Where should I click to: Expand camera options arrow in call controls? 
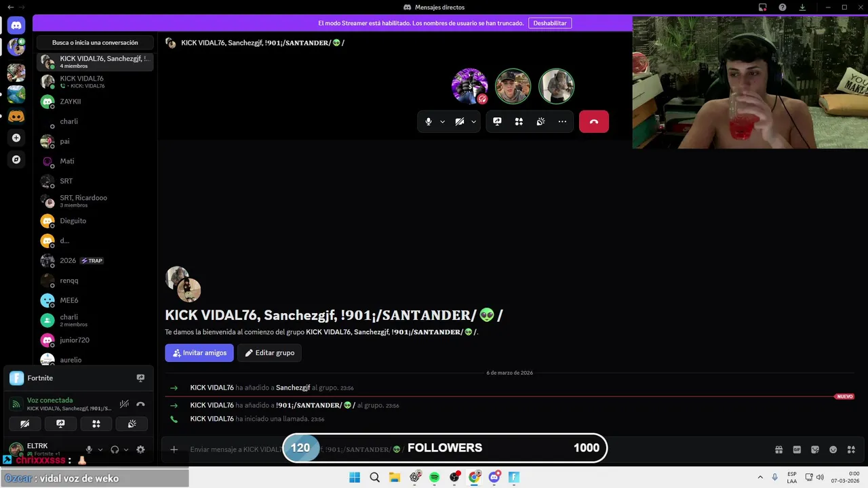tap(474, 121)
